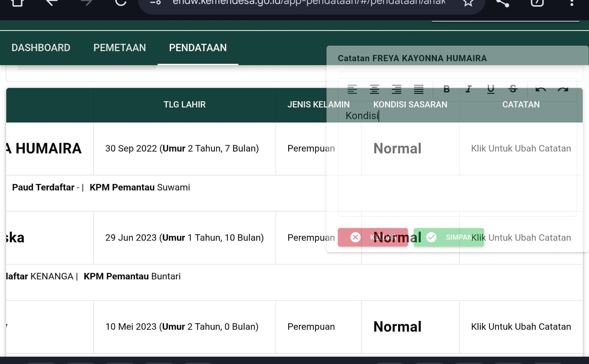The height and width of the screenshot is (364, 589).
Task: Toggle italic formatting
Action: tap(469, 89)
